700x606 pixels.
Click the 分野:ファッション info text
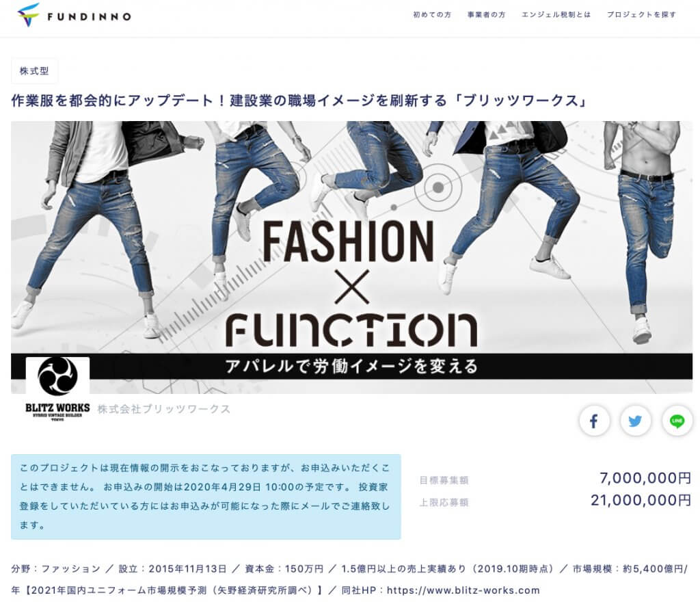click(x=56, y=569)
